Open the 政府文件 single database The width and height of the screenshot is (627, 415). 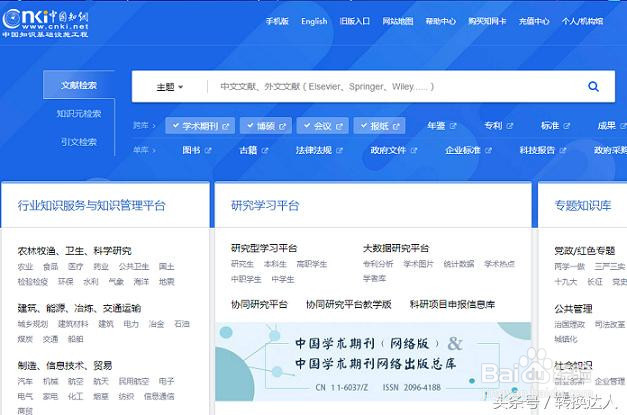coord(388,150)
